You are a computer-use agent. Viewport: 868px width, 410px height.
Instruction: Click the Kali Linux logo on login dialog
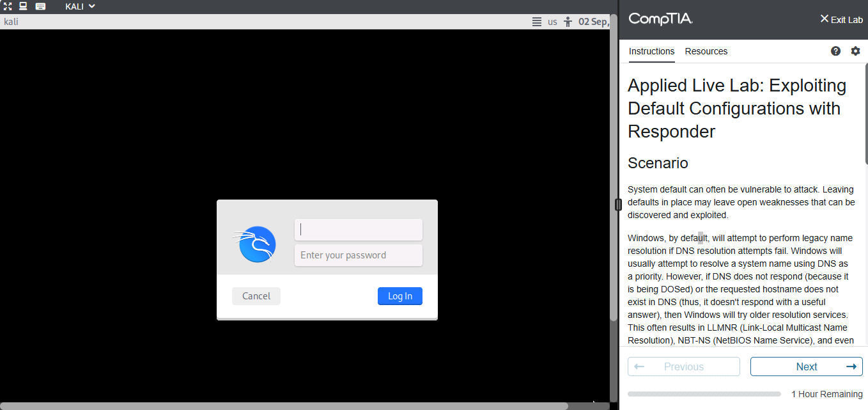(255, 244)
